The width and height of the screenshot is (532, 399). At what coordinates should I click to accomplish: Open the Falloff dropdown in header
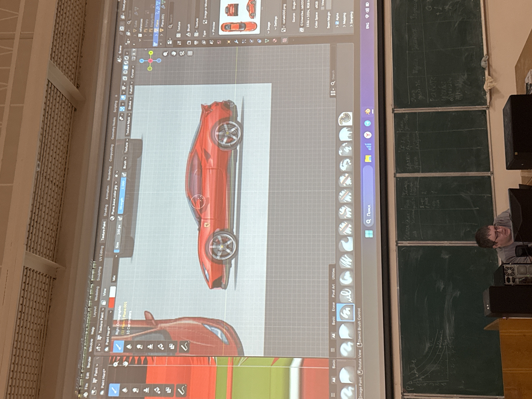tap(131, 89)
